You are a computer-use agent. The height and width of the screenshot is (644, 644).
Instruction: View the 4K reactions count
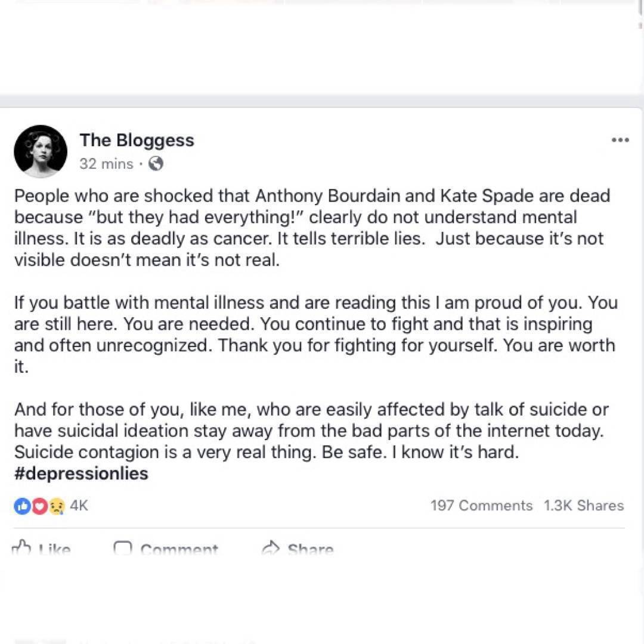point(79,506)
